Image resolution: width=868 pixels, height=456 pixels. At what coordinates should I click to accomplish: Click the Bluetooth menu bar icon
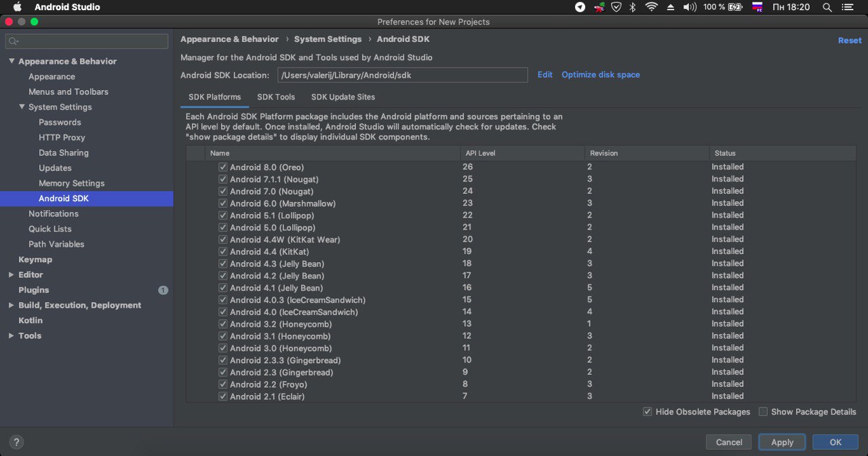(633, 7)
